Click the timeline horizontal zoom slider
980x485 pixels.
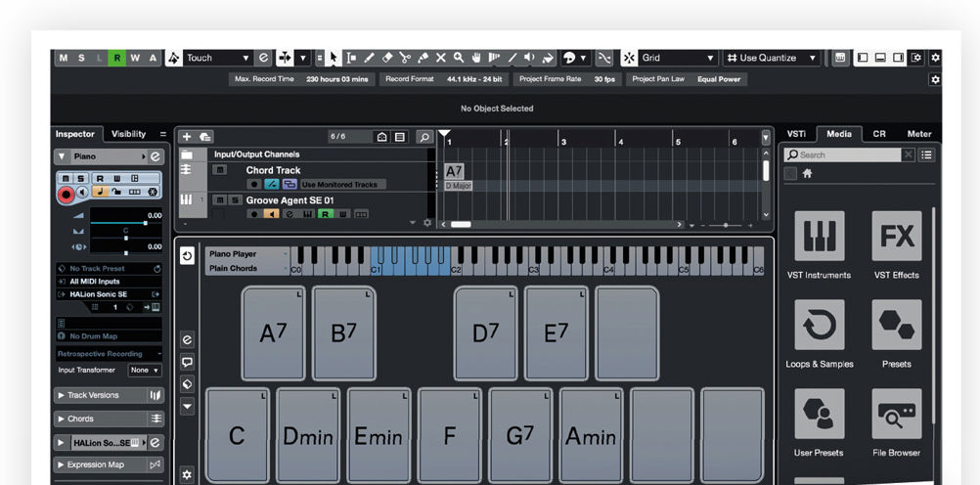(x=725, y=224)
